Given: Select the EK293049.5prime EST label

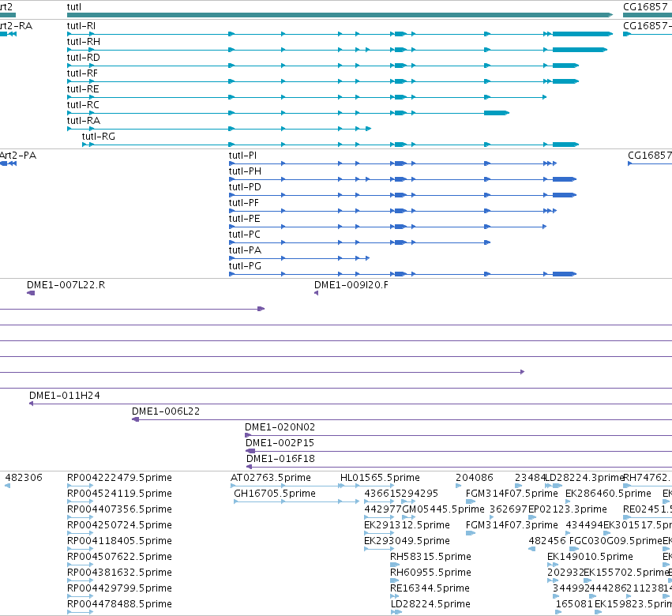Looking at the screenshot, I should pos(407,541).
